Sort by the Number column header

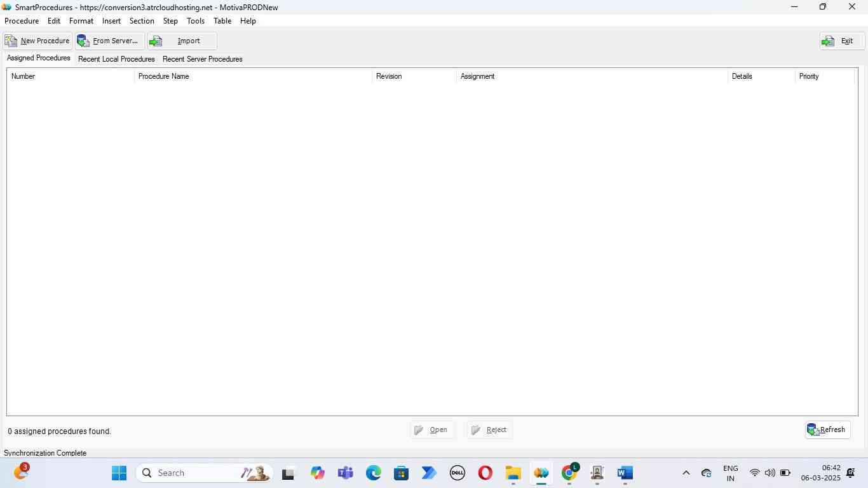pos(71,76)
